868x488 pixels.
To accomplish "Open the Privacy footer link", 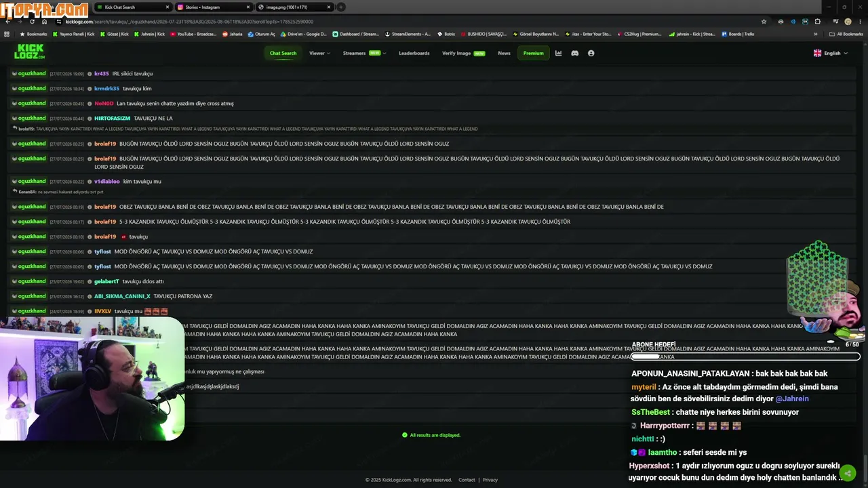I will [490, 480].
